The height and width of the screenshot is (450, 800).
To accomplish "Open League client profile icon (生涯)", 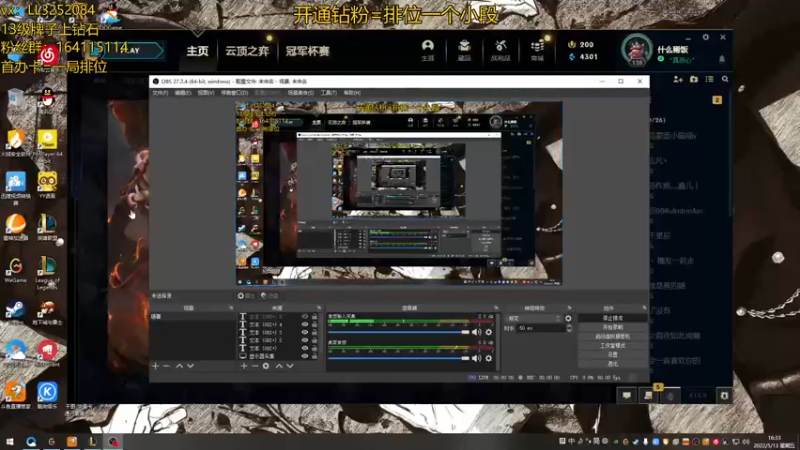I will click(428, 51).
